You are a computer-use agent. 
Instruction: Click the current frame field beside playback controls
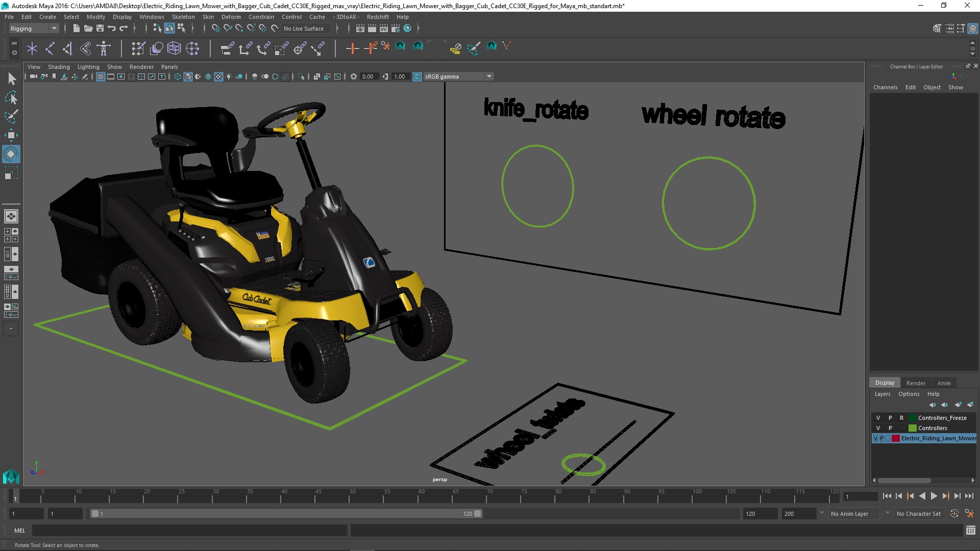[860, 496]
